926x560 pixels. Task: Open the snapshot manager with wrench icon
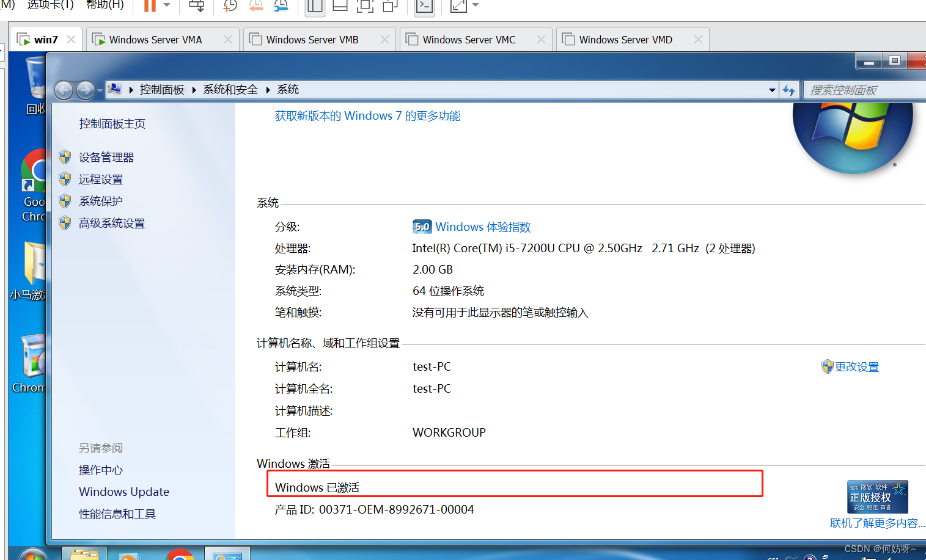pos(281,5)
